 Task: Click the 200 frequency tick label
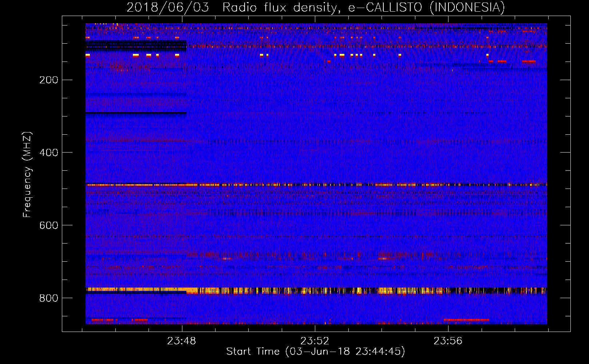click(x=49, y=80)
